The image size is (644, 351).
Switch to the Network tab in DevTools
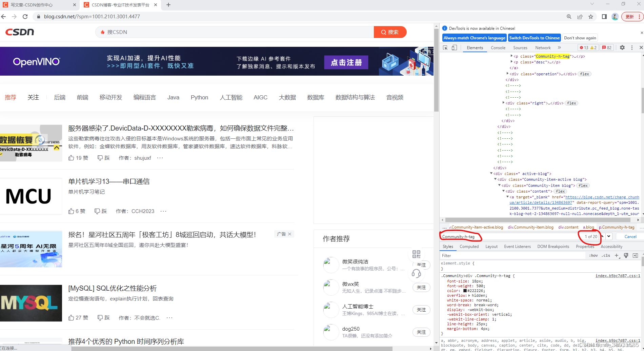tap(543, 48)
